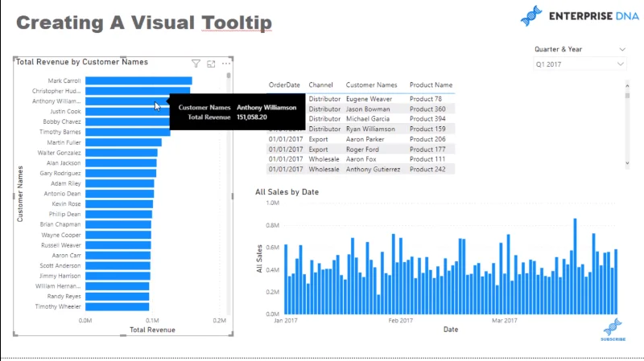Select the Scott Anderson revenue bar
Image resolution: width=644 pixels, height=361 pixels.
point(118,266)
